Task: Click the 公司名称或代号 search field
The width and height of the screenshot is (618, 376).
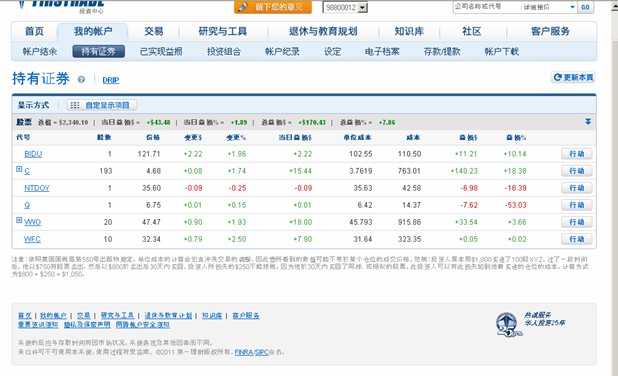Action: [486, 7]
